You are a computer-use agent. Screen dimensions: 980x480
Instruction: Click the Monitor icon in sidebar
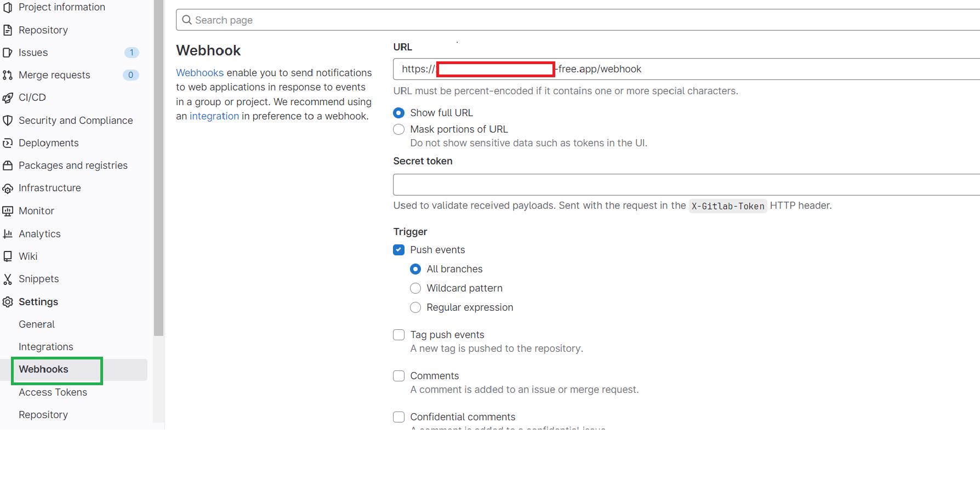tap(8, 211)
